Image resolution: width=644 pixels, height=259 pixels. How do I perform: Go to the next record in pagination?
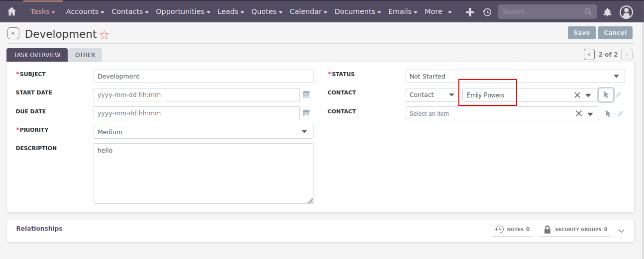pos(627,54)
